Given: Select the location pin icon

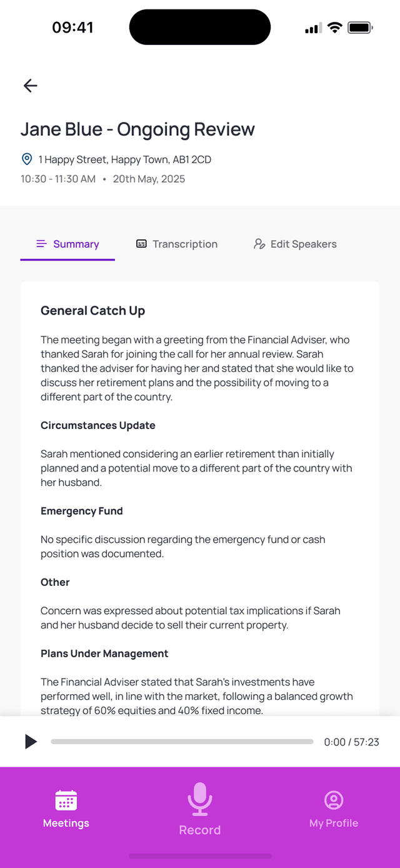Looking at the screenshot, I should 26,159.
